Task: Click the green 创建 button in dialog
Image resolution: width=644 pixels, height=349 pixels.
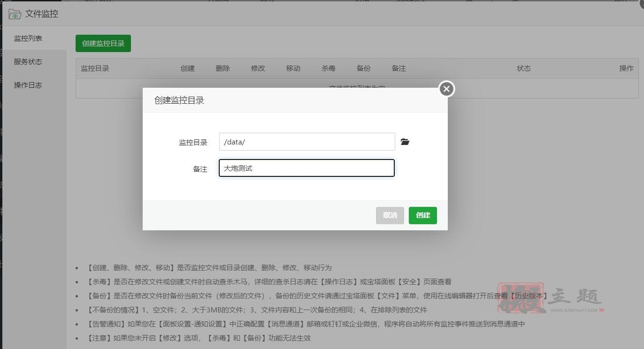Action: 423,215
